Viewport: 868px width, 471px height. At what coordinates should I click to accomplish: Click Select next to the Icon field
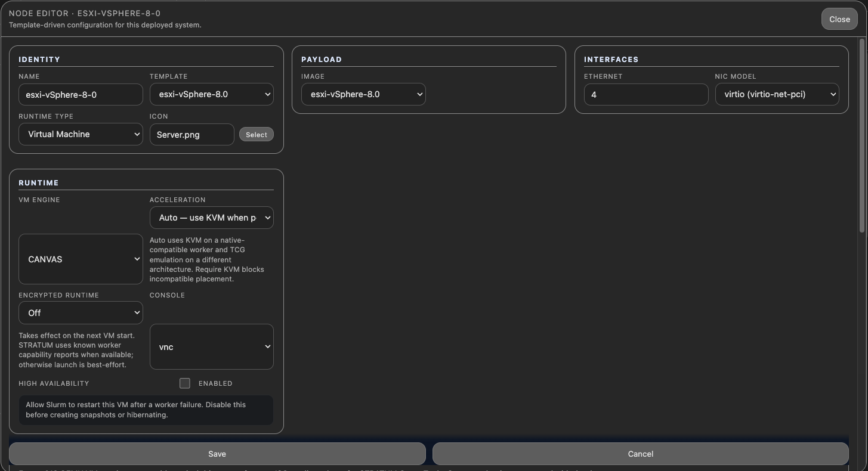point(257,135)
